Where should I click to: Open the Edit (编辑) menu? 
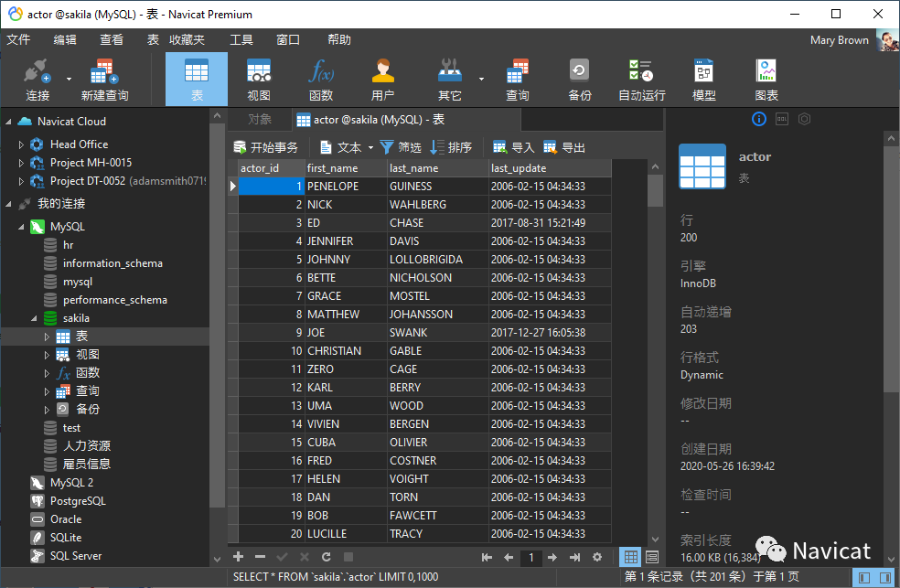click(x=64, y=39)
